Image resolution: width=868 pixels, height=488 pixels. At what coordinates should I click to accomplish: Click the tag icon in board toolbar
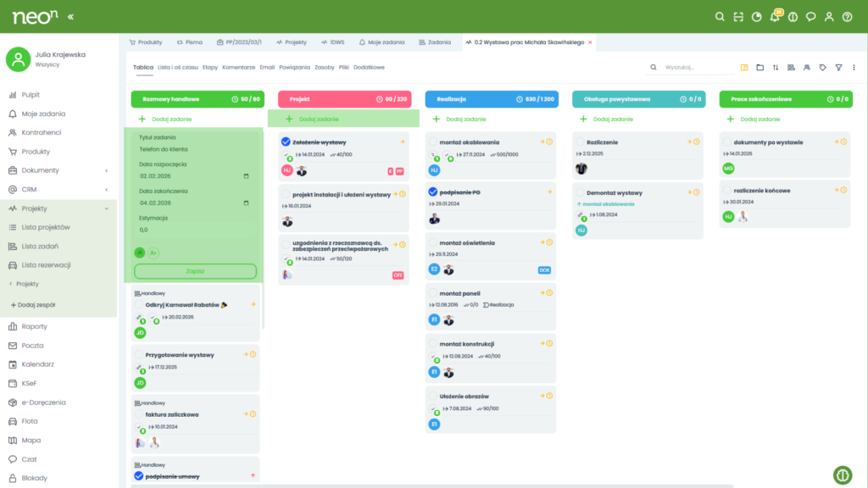pos(822,67)
